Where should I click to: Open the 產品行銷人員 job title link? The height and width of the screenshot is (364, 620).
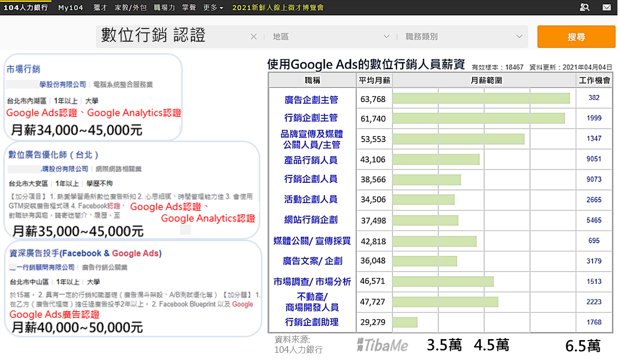311,160
